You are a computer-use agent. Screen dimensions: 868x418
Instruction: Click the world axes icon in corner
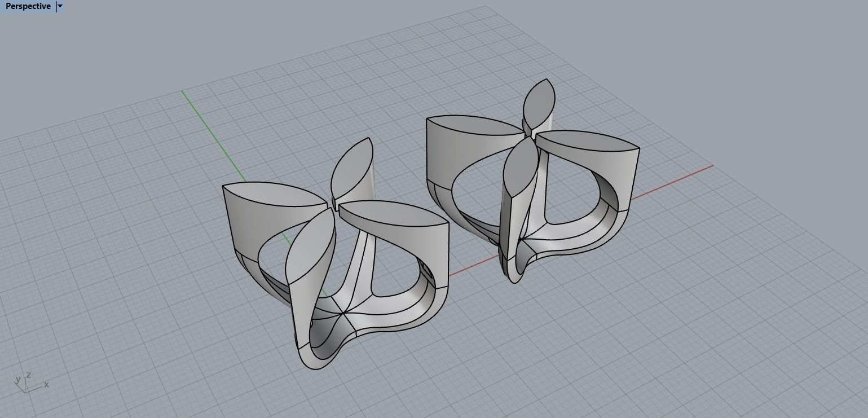tap(31, 382)
